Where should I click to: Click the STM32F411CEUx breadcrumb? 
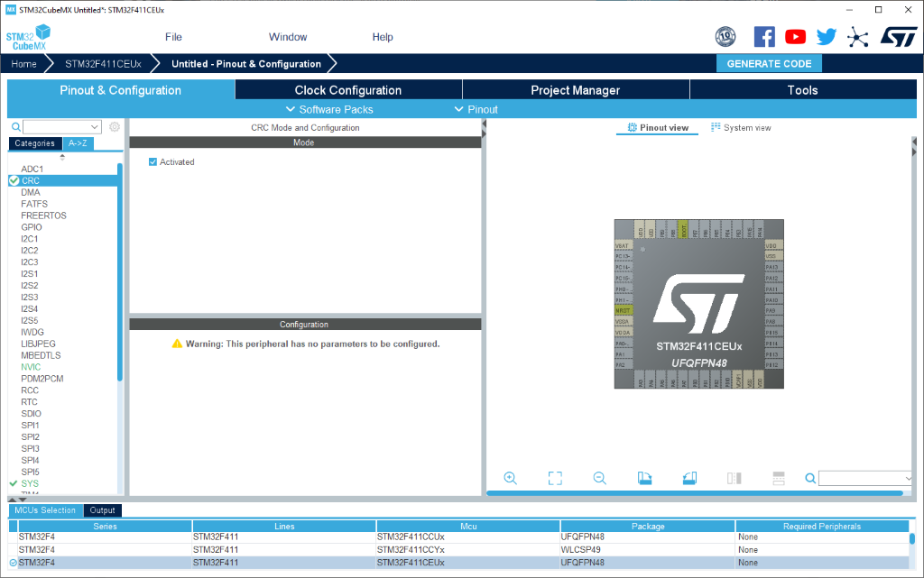tap(103, 63)
